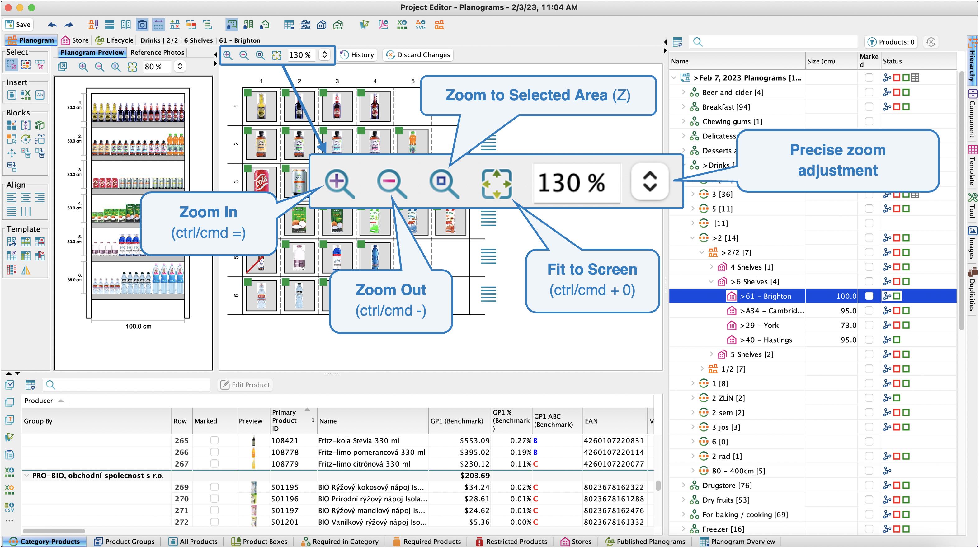Viewport: 980px width, 549px height.
Task: Zoom in the Planogram Preview pane
Action: point(83,67)
